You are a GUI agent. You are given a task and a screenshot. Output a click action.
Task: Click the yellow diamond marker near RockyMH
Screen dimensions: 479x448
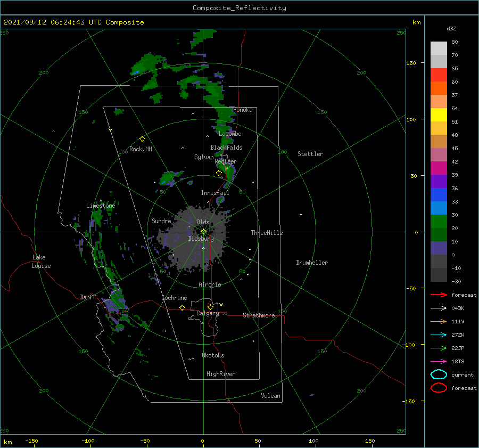coord(142,139)
